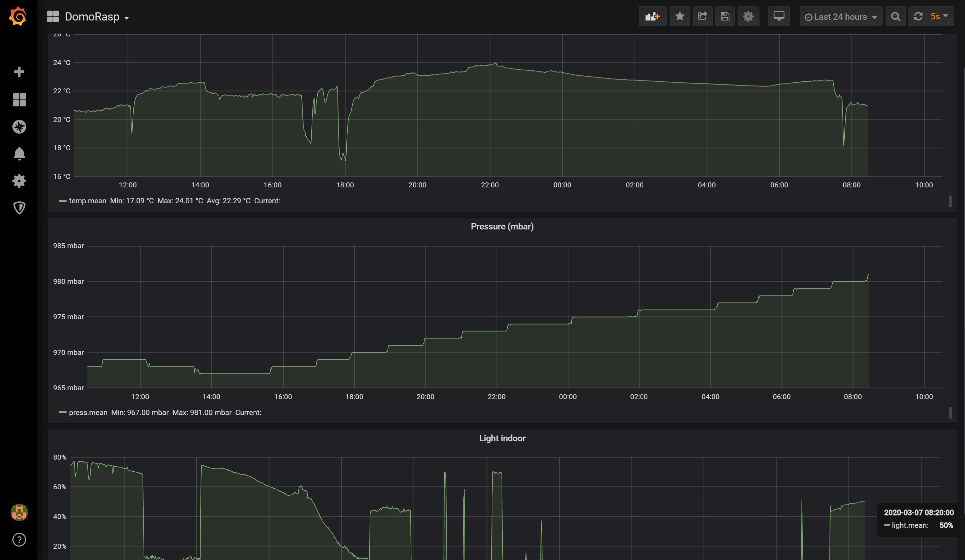The width and height of the screenshot is (965, 560).
Task: Click the temp.mean legend color swatch
Action: [x=62, y=201]
